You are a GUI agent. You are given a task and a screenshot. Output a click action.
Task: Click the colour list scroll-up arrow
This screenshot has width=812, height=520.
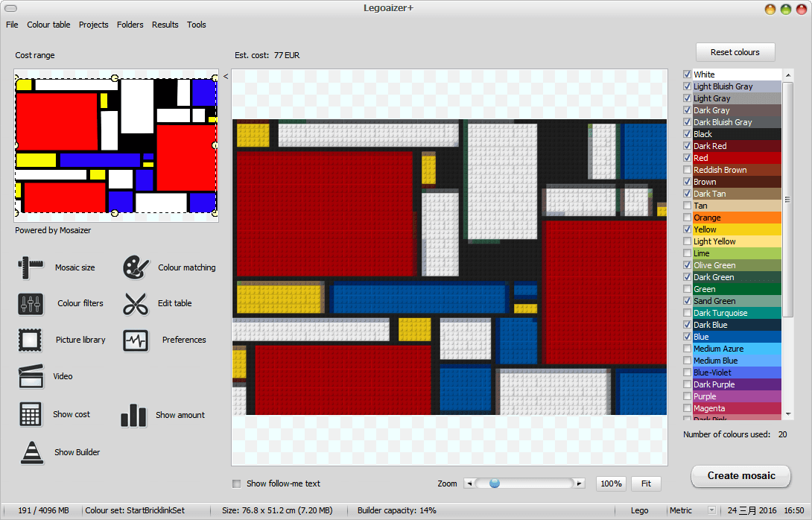pyautogui.click(x=787, y=76)
